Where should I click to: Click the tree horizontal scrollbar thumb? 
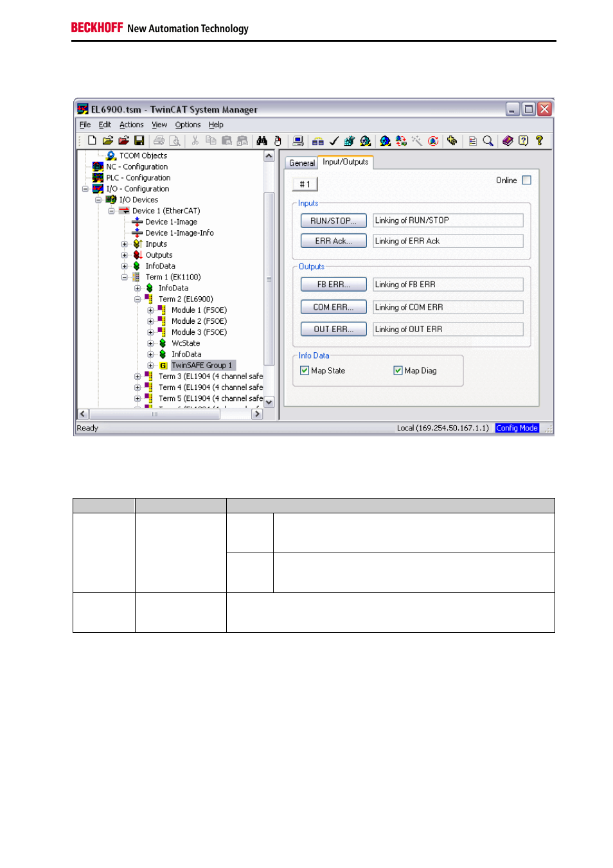[x=154, y=414]
